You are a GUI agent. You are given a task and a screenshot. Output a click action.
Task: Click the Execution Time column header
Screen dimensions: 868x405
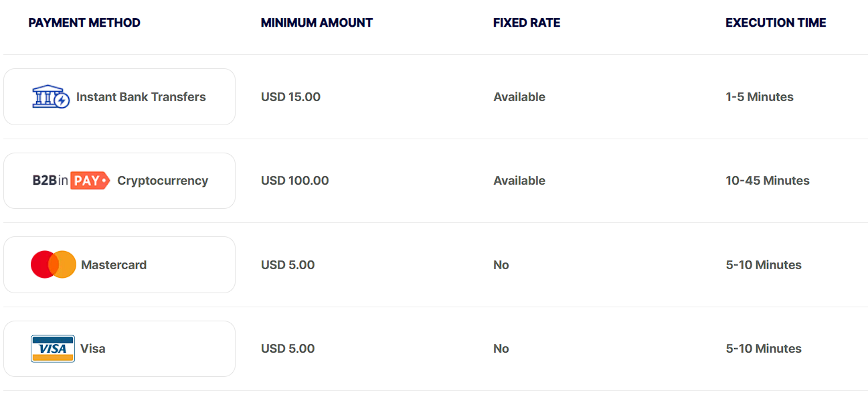point(776,23)
